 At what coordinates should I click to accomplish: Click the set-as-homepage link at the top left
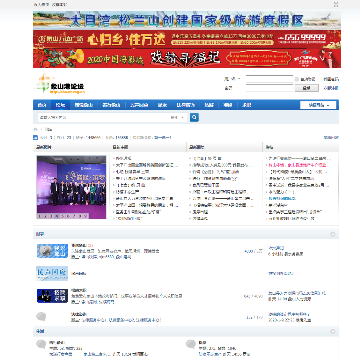pos(41,4)
